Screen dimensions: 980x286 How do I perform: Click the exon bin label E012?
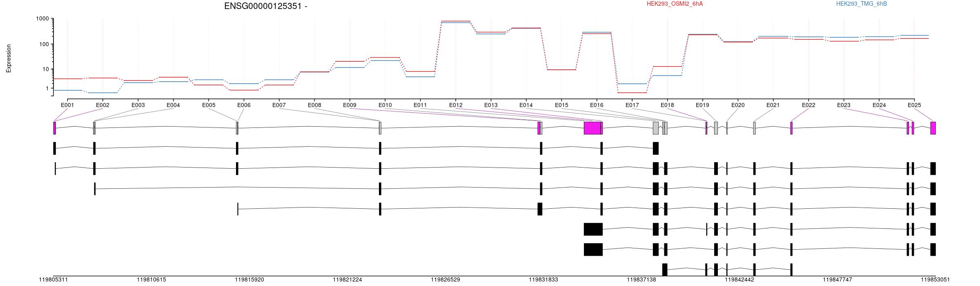coord(456,105)
